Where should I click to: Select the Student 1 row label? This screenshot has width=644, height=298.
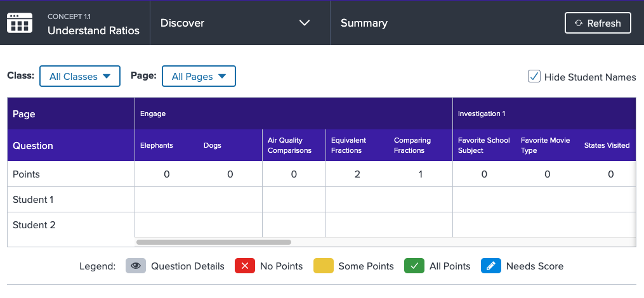click(33, 200)
